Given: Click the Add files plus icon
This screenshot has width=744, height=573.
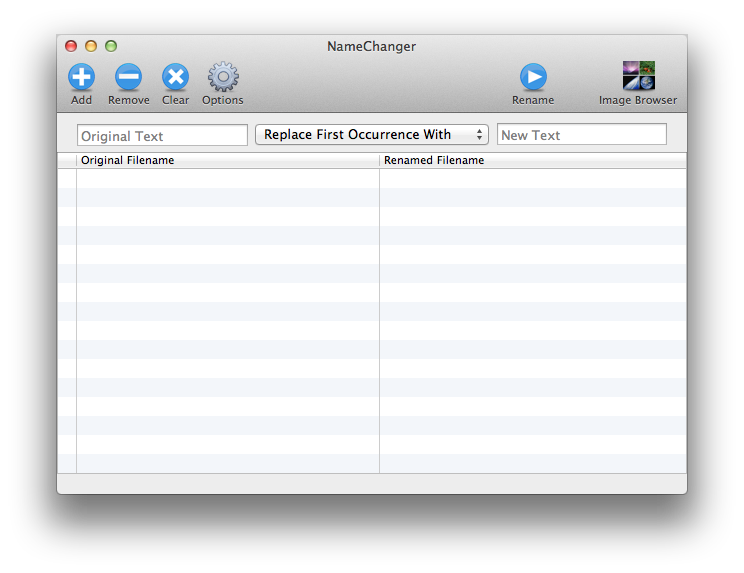Looking at the screenshot, I should 81,77.
